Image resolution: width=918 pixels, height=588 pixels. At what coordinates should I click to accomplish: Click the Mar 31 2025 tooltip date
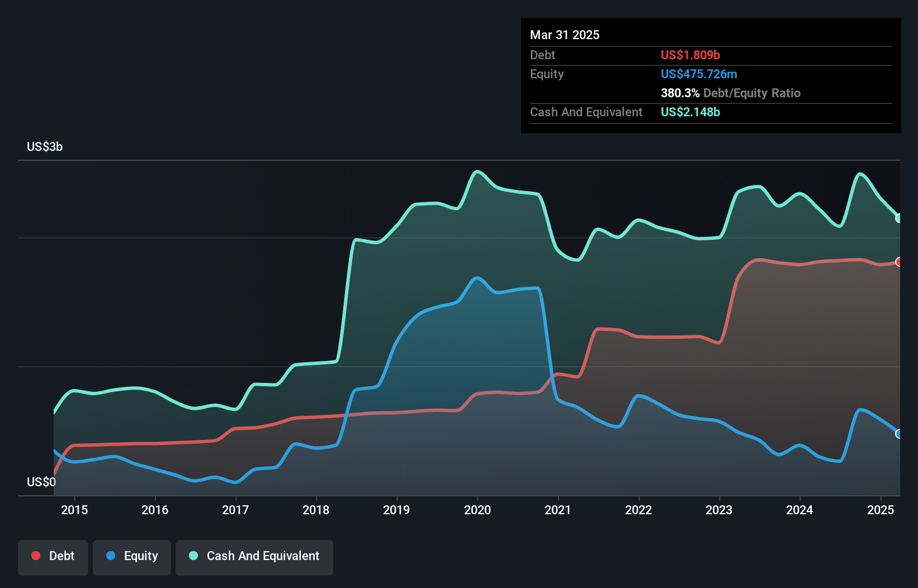coord(565,35)
